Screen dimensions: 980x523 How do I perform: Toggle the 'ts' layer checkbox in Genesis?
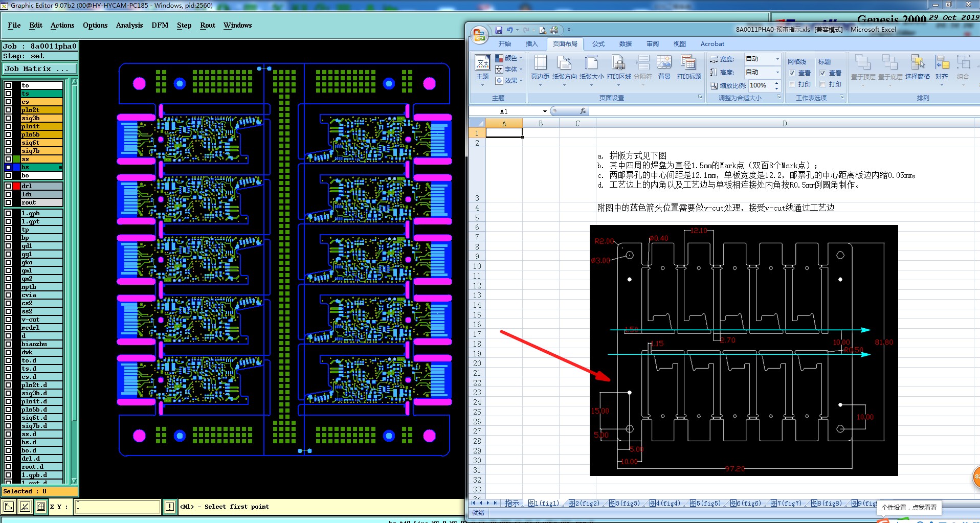8,94
